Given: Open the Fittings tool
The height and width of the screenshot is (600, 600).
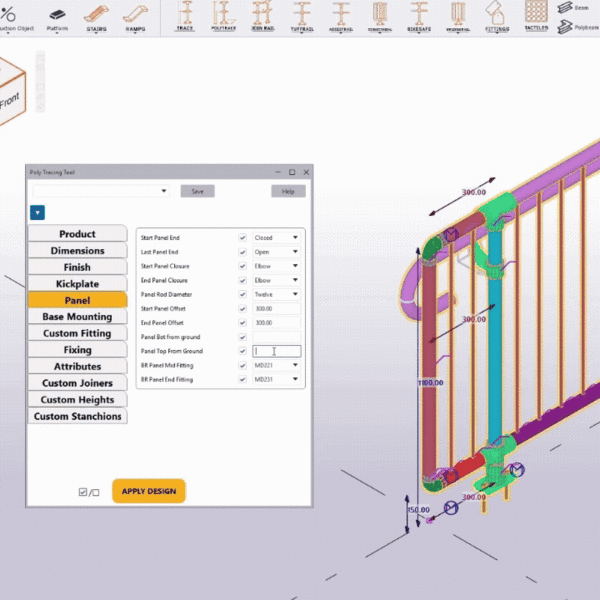Looking at the screenshot, I should tap(495, 16).
